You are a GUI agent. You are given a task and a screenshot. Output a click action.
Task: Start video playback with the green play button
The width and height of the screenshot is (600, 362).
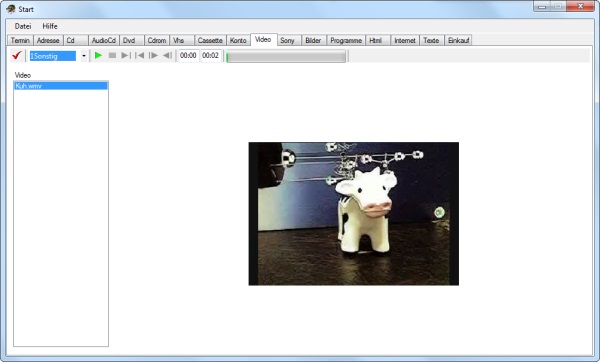[98, 55]
